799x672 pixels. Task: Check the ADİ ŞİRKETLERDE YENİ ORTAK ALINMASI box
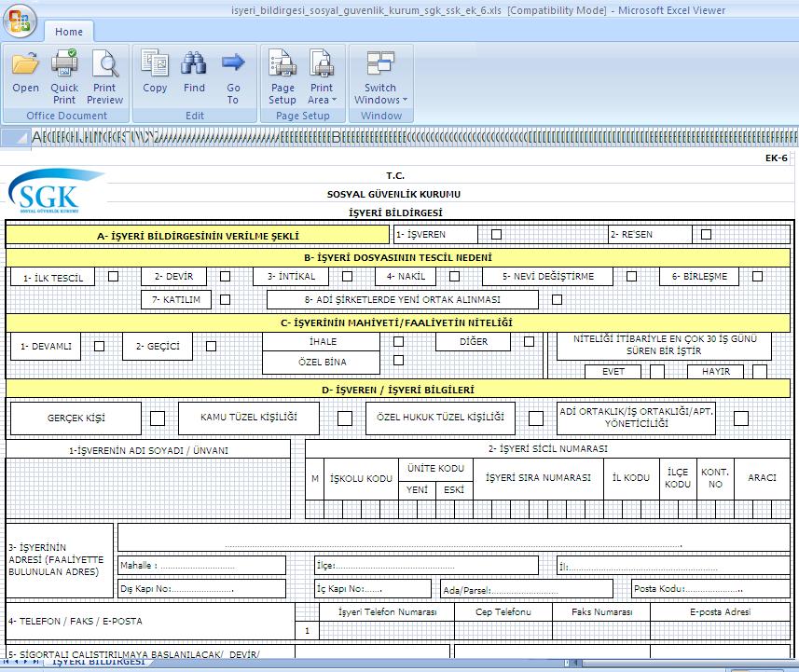pos(557,299)
